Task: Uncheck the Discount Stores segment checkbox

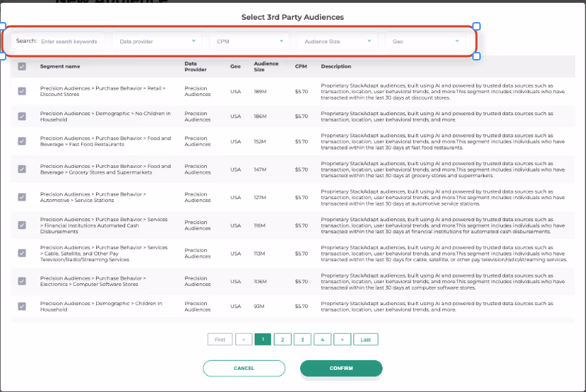Action: [x=22, y=91]
